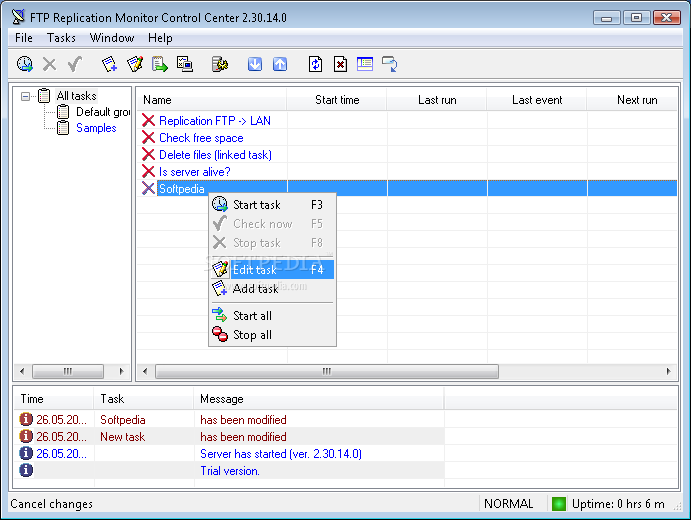The image size is (691, 520).
Task: Click the NORMAL status bar entry
Action: click(x=509, y=504)
